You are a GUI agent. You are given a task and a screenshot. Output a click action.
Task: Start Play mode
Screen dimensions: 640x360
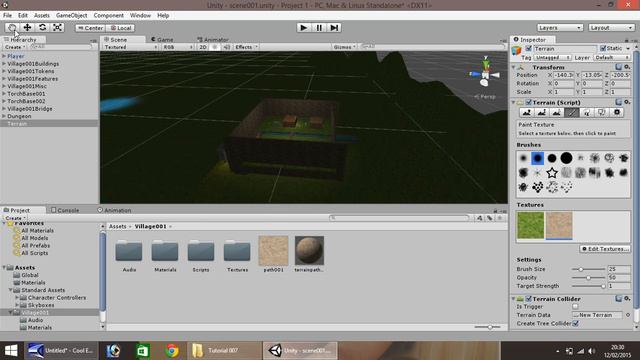tap(303, 28)
